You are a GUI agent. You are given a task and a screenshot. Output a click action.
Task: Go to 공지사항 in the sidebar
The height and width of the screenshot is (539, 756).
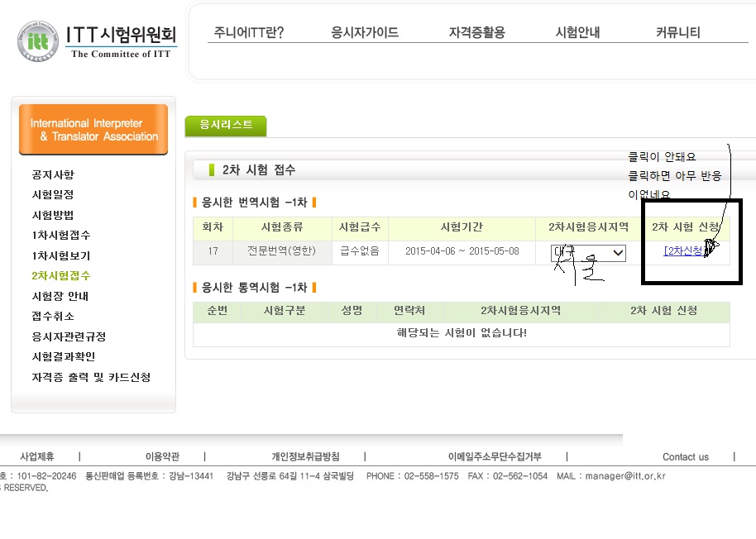tap(53, 175)
